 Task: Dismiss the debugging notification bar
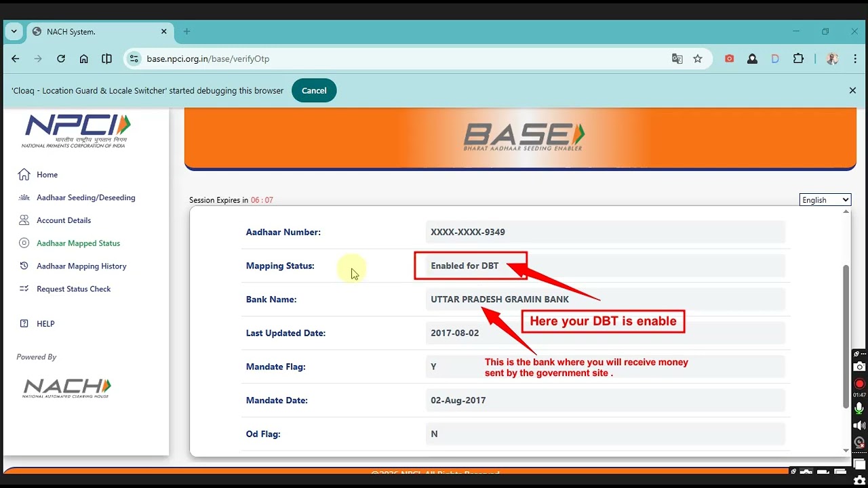(852, 90)
